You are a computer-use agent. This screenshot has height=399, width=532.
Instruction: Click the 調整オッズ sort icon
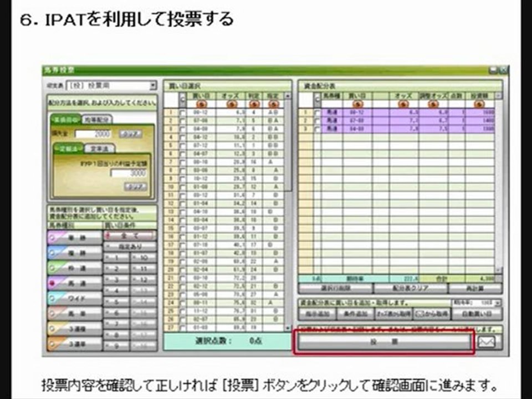(433, 104)
